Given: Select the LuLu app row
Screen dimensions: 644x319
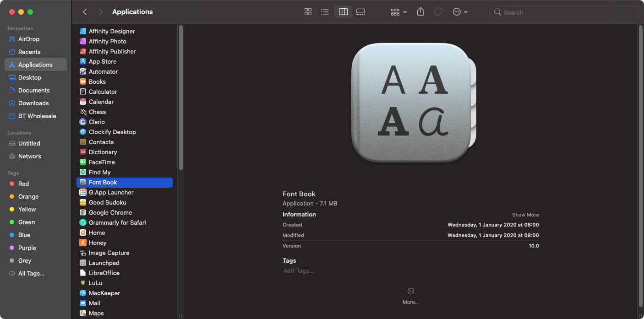Looking at the screenshot, I should pos(125,283).
